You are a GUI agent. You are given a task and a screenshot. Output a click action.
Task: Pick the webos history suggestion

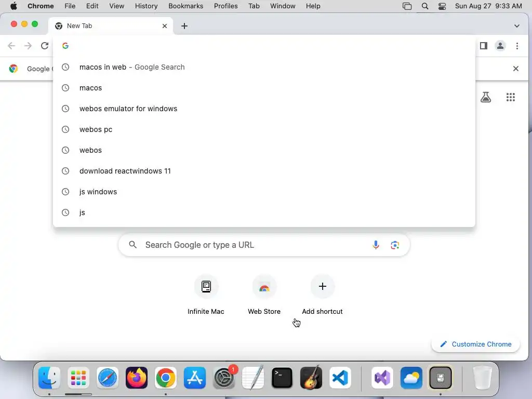[x=264, y=150]
